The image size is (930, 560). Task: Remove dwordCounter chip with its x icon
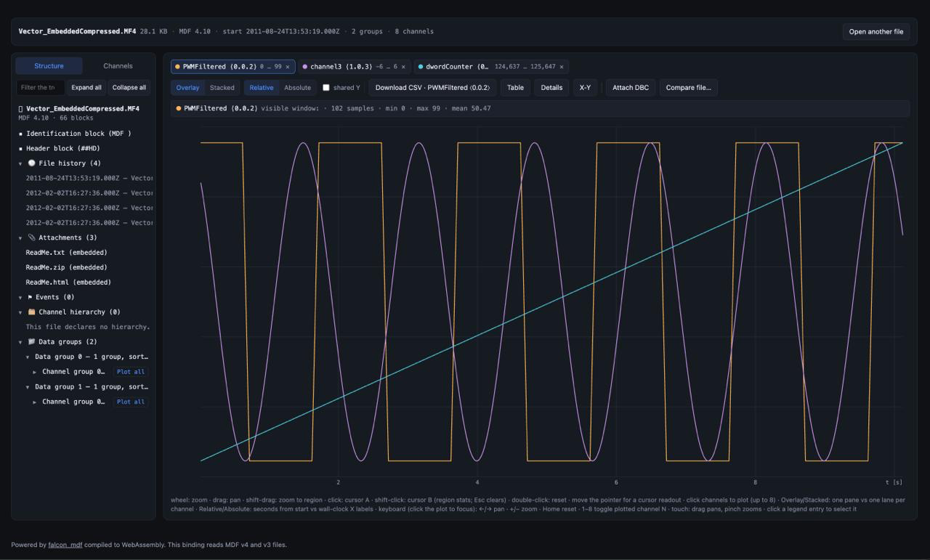tap(562, 67)
